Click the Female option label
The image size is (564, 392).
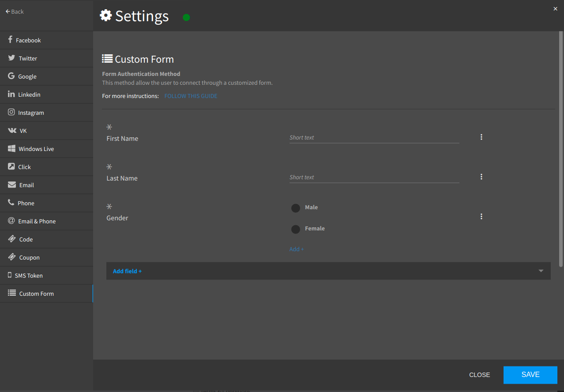click(x=315, y=228)
